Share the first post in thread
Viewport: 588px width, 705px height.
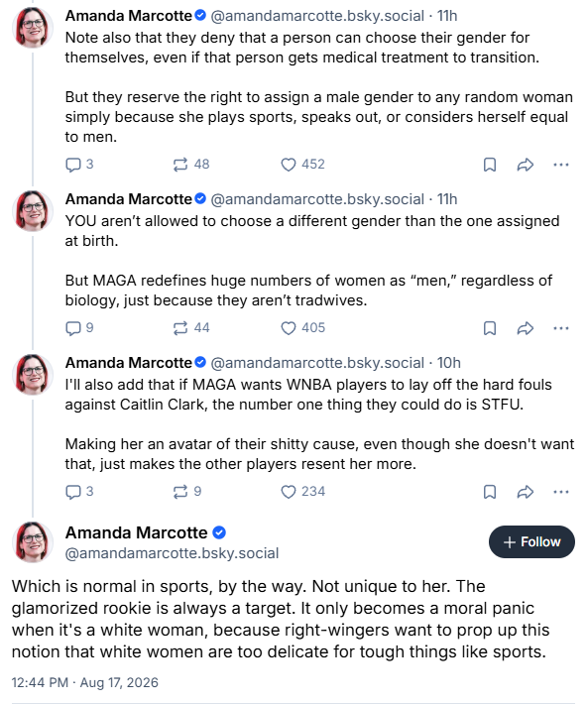click(526, 165)
